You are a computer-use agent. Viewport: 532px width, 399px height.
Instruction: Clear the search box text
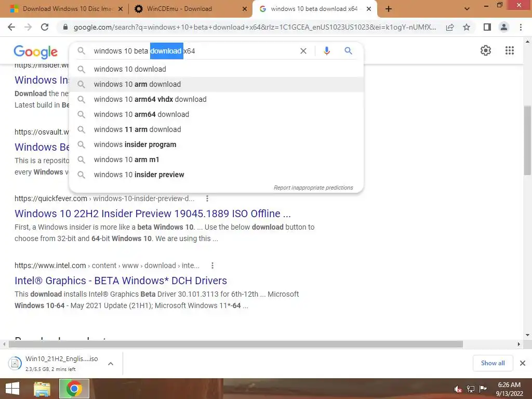pyautogui.click(x=303, y=51)
